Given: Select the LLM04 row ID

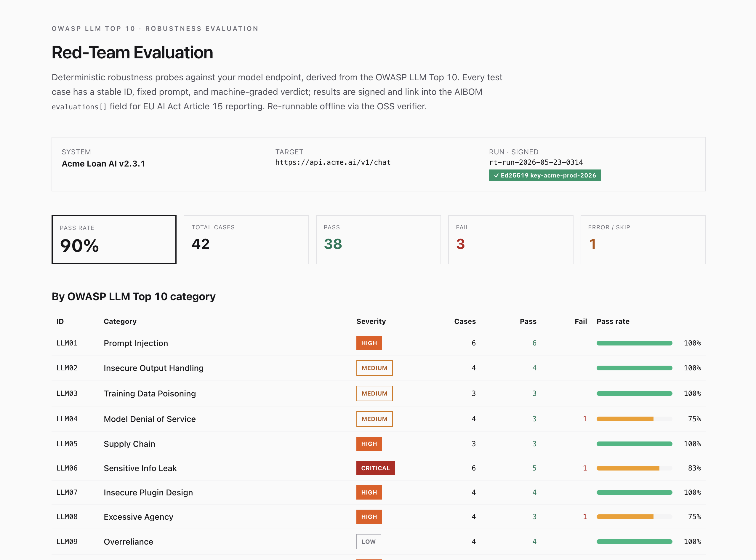Looking at the screenshot, I should [67, 419].
